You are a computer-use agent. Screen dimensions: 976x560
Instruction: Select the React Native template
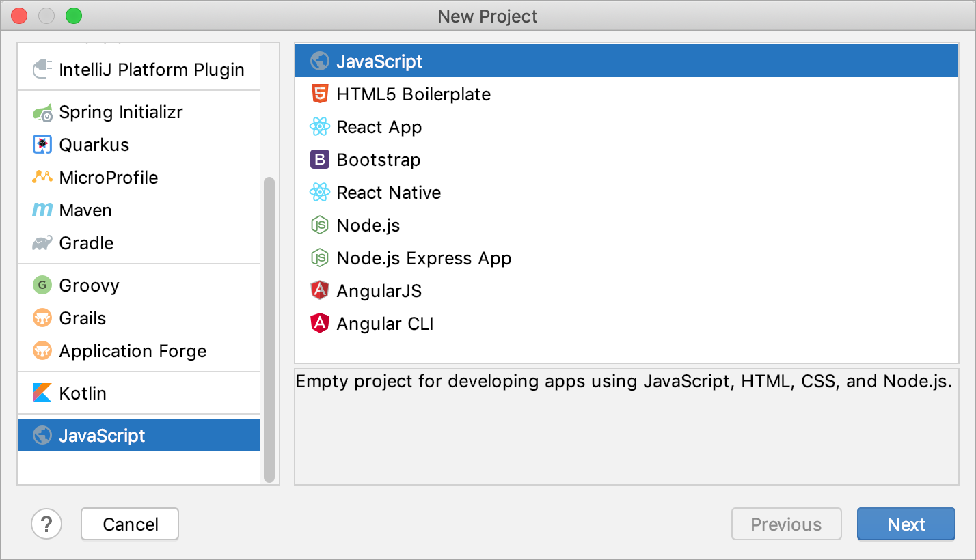click(x=627, y=193)
